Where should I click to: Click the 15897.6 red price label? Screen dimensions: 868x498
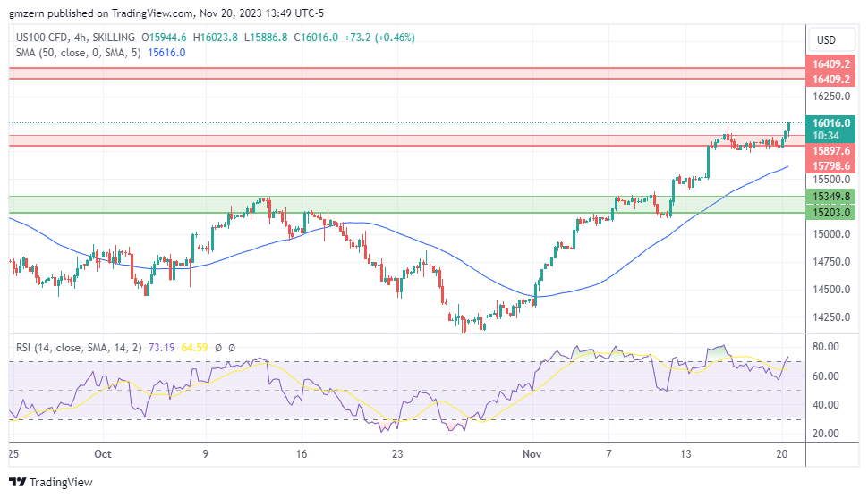tap(831, 150)
